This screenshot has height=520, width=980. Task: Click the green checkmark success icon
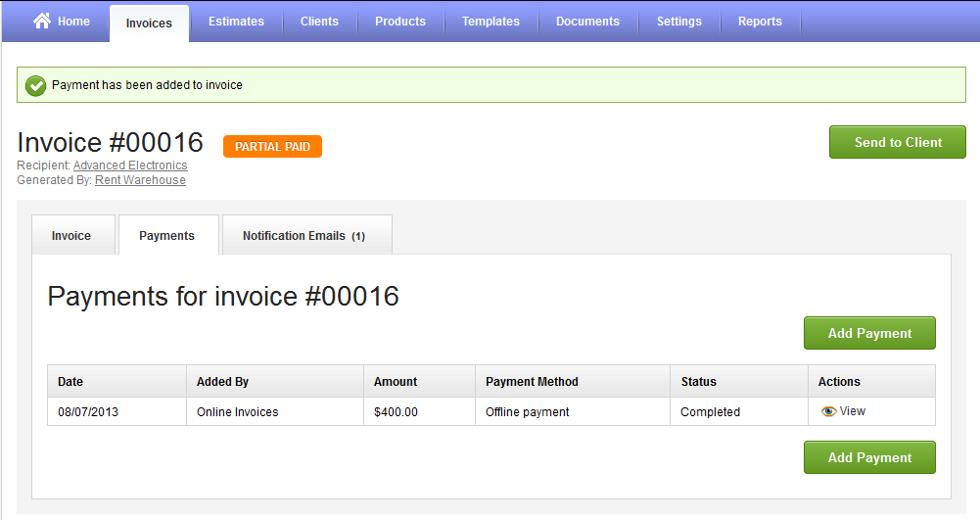coord(36,85)
